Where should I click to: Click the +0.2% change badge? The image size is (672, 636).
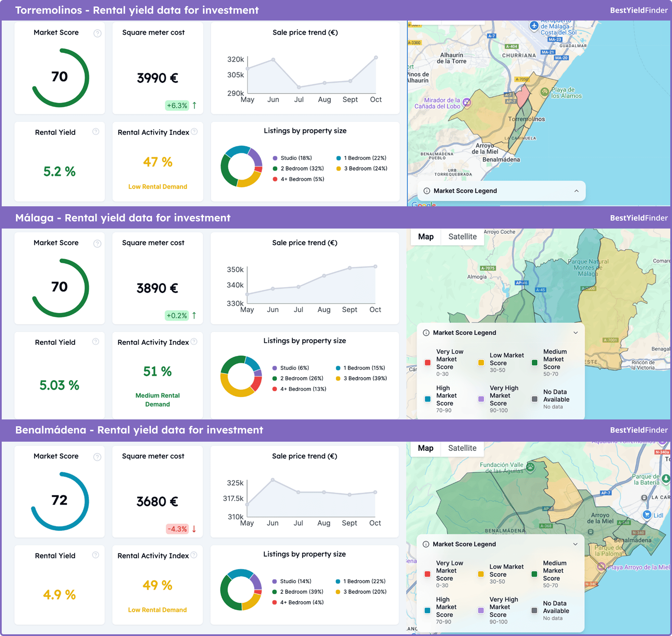(177, 315)
